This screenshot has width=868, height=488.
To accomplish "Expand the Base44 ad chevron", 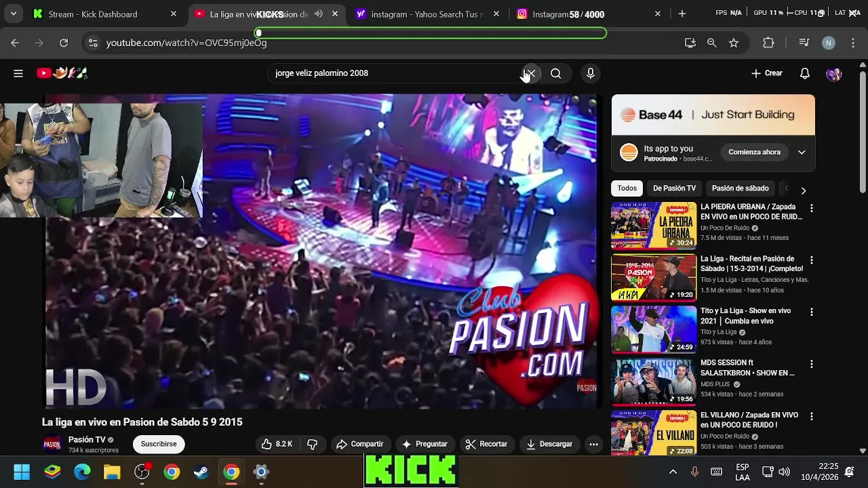I will pos(802,152).
